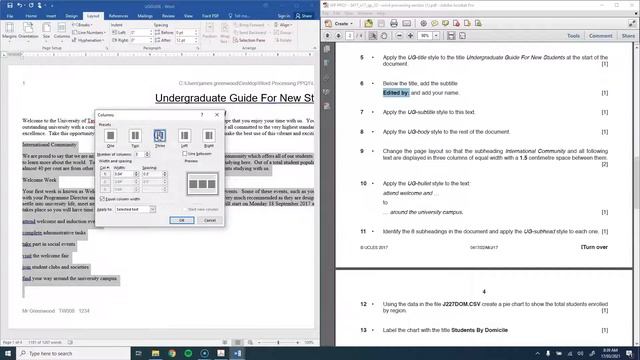
Task: Click Acrobat fit page icon
Action: 462,36
